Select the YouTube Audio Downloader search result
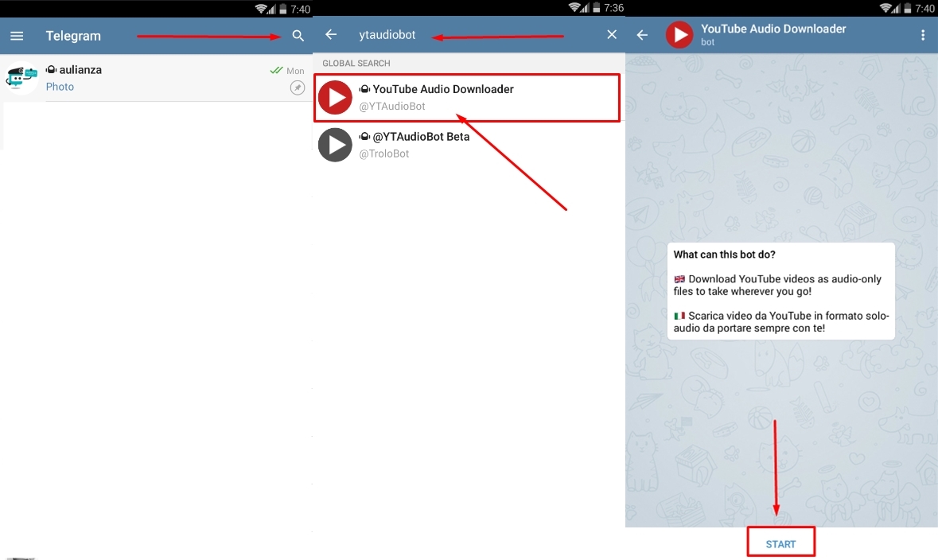The width and height of the screenshot is (938, 560). pos(467,98)
